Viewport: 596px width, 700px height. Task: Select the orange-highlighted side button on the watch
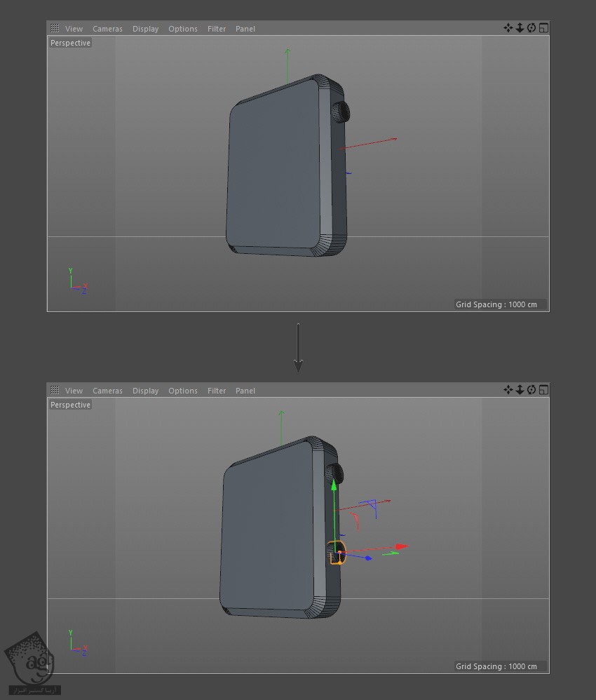click(337, 553)
